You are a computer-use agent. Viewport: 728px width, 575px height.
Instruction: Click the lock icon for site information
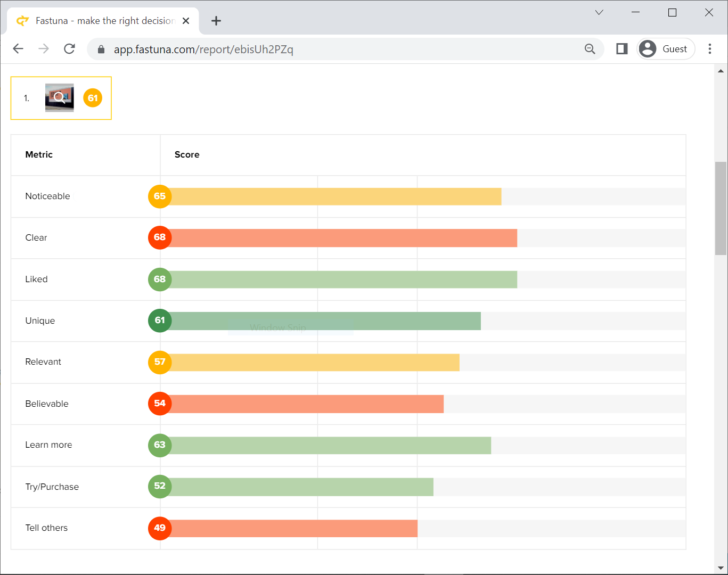[101, 50]
